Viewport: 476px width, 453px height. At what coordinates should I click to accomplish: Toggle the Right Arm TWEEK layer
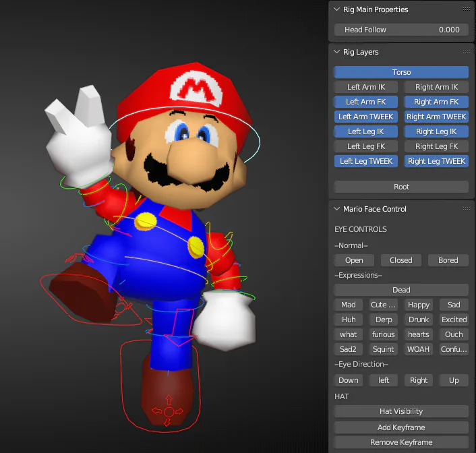click(x=436, y=117)
